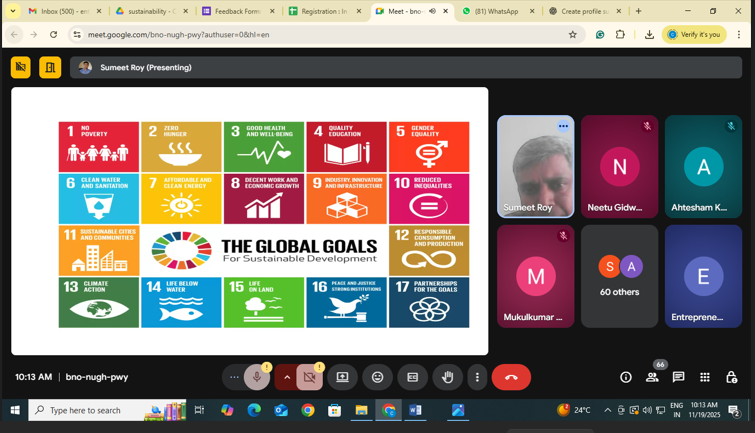Open the Activities grid icon
Screen dimensions: 755x433
[705, 377]
